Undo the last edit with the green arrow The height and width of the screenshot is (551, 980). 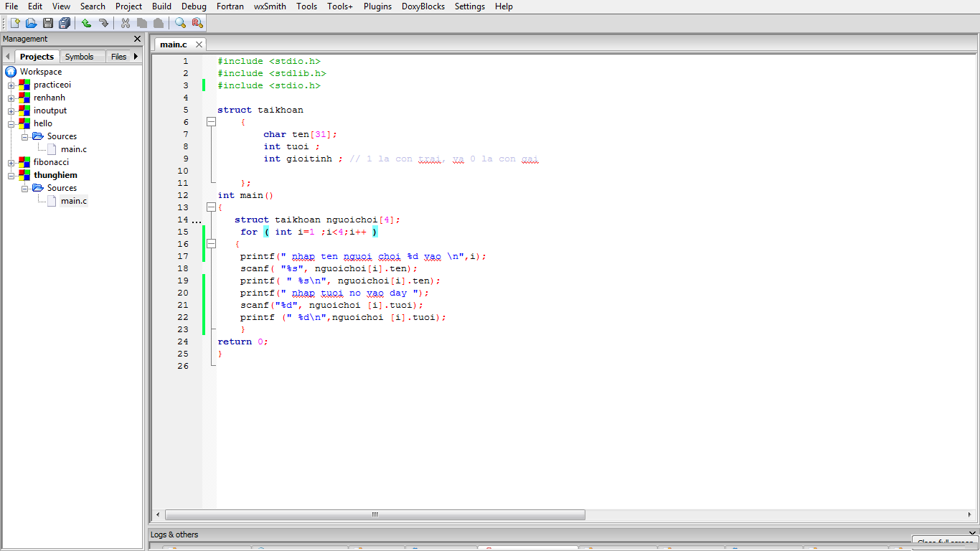[x=86, y=23]
